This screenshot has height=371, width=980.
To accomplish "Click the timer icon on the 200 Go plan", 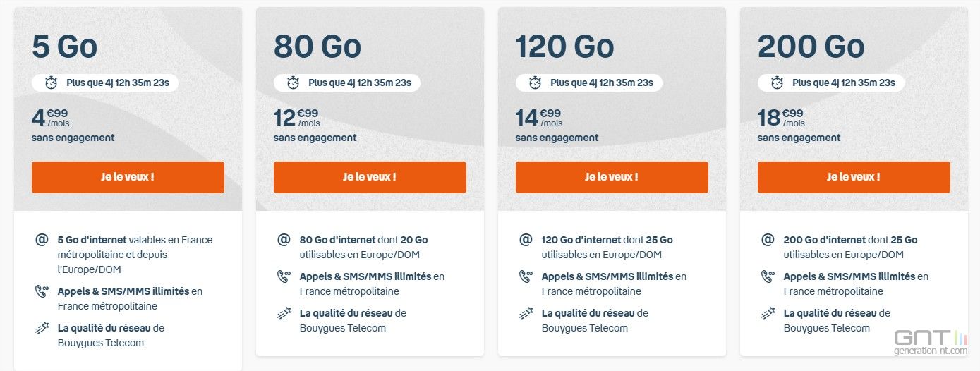I will pyautogui.click(x=778, y=83).
